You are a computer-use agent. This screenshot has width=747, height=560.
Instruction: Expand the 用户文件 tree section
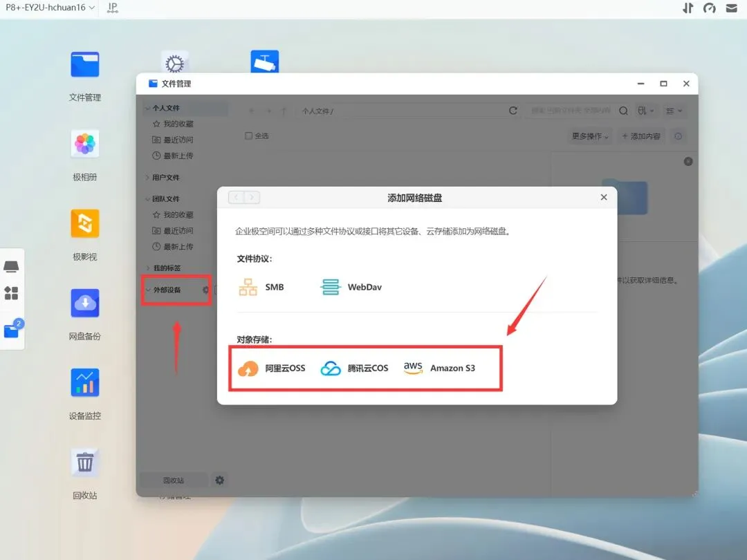[147, 177]
